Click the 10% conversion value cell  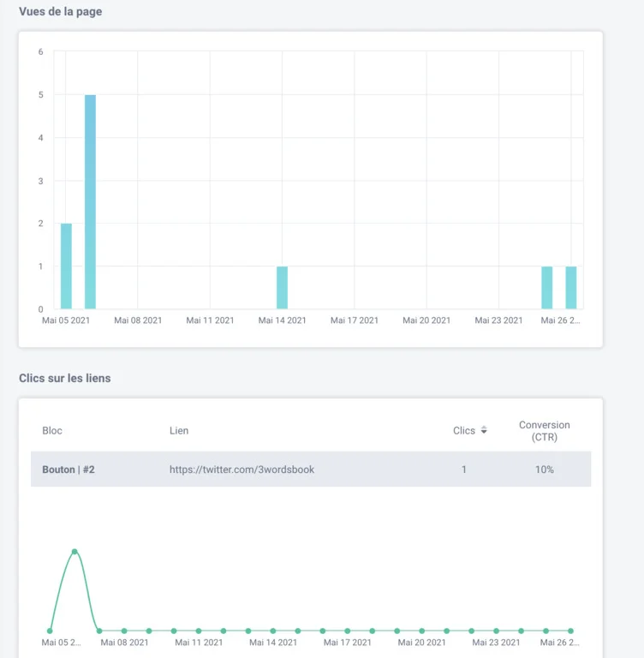[x=545, y=470]
